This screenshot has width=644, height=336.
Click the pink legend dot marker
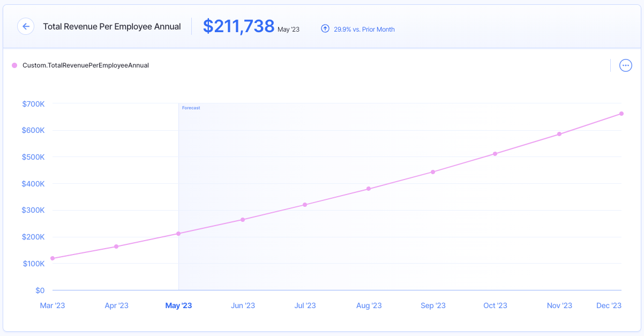coord(13,65)
